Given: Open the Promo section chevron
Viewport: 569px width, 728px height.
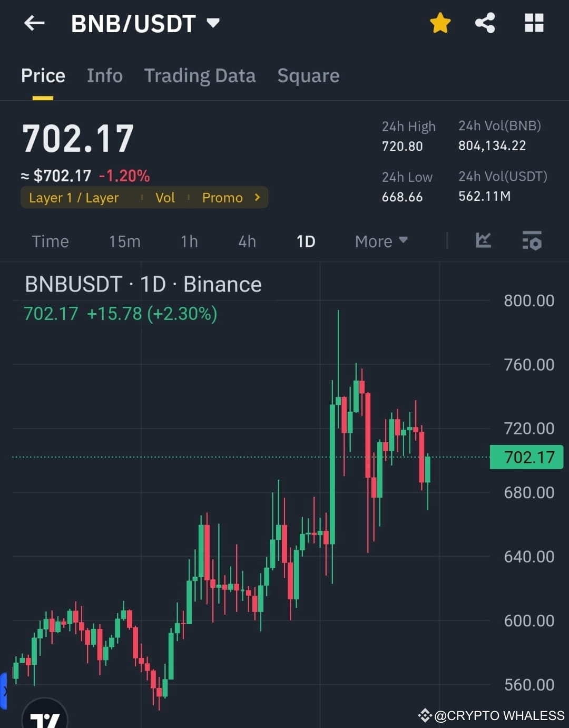Looking at the screenshot, I should (257, 197).
